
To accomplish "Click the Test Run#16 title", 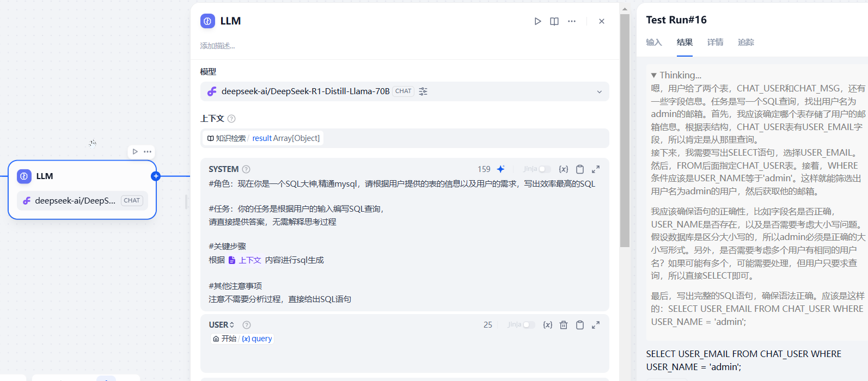I will coord(676,20).
